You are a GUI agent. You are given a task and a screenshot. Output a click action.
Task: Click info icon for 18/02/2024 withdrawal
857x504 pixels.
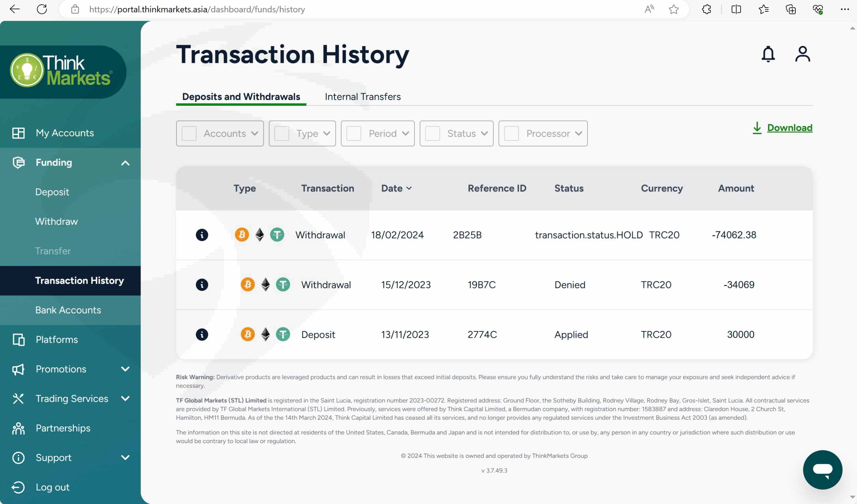point(202,235)
